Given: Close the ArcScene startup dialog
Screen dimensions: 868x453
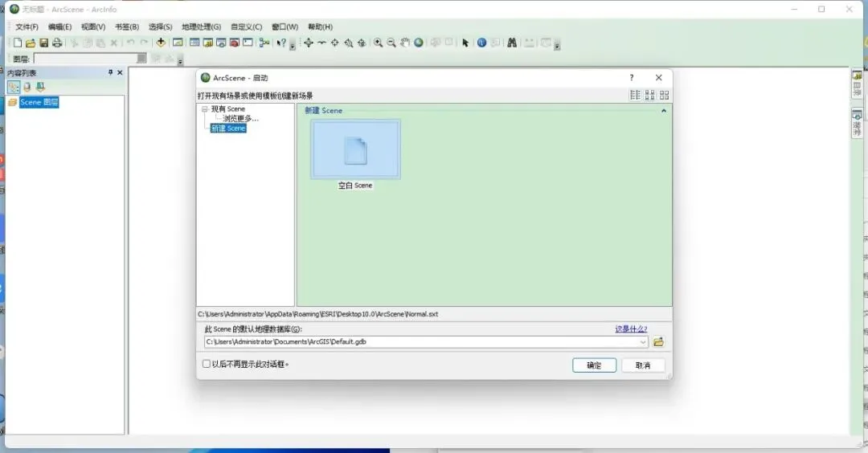Looking at the screenshot, I should 659,77.
